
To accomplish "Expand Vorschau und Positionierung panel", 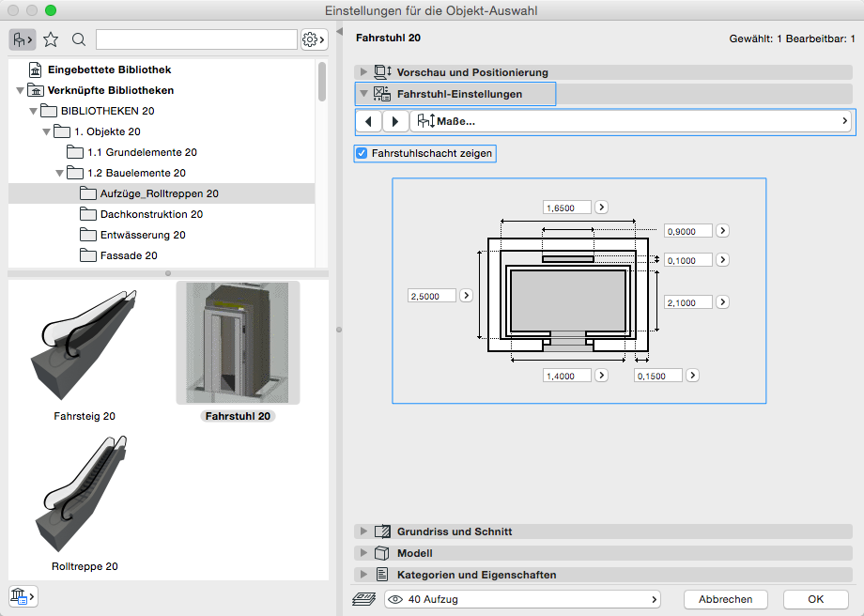I will click(363, 72).
